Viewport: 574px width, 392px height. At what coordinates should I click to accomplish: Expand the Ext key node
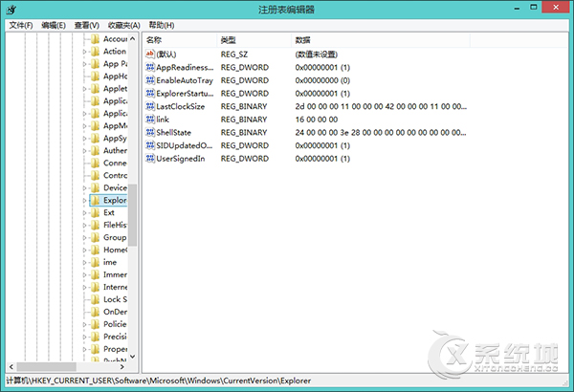coord(84,213)
